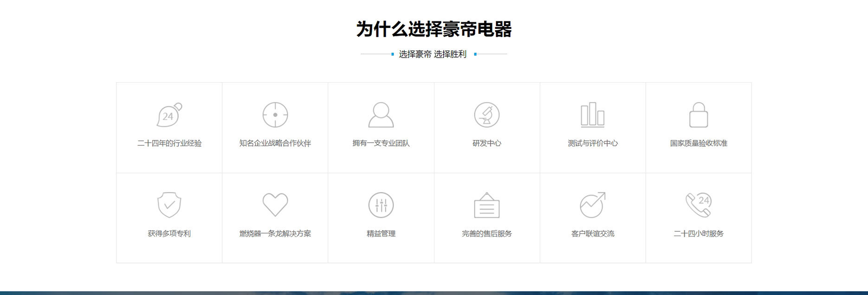Screen dimensions: 868x295
Task: Click the 国家质量验收标准 text
Action: [698, 143]
